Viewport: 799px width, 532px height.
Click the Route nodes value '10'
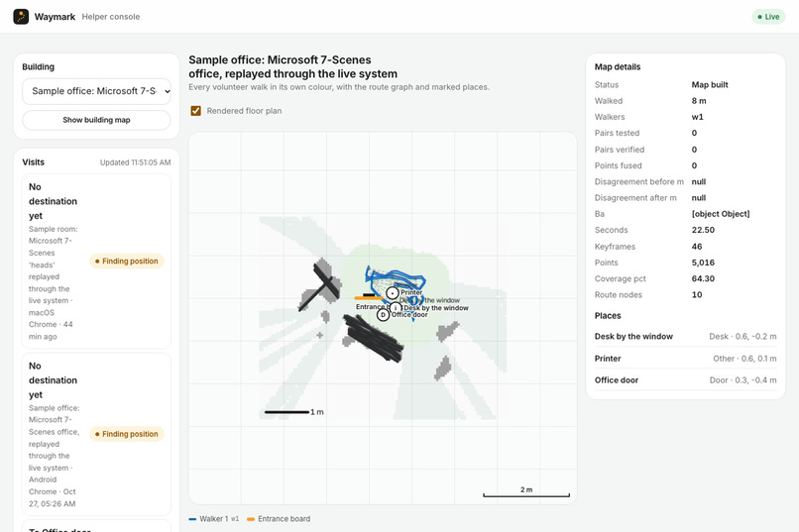[697, 295]
